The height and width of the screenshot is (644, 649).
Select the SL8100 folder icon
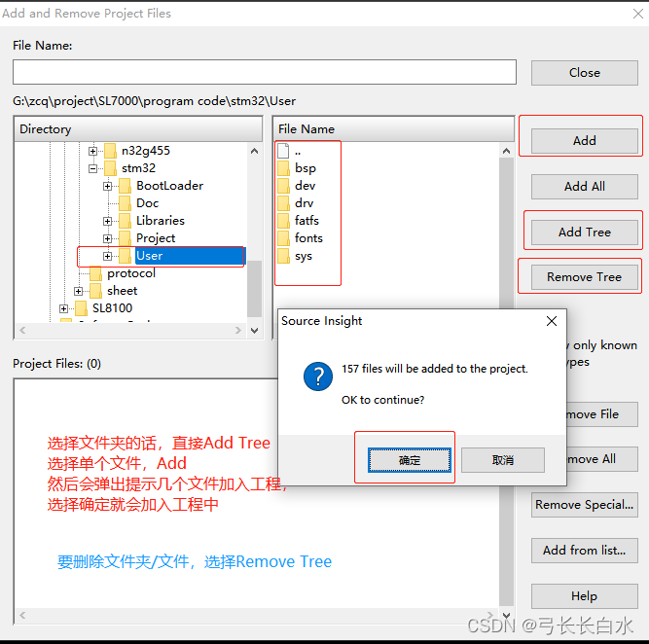(81, 308)
